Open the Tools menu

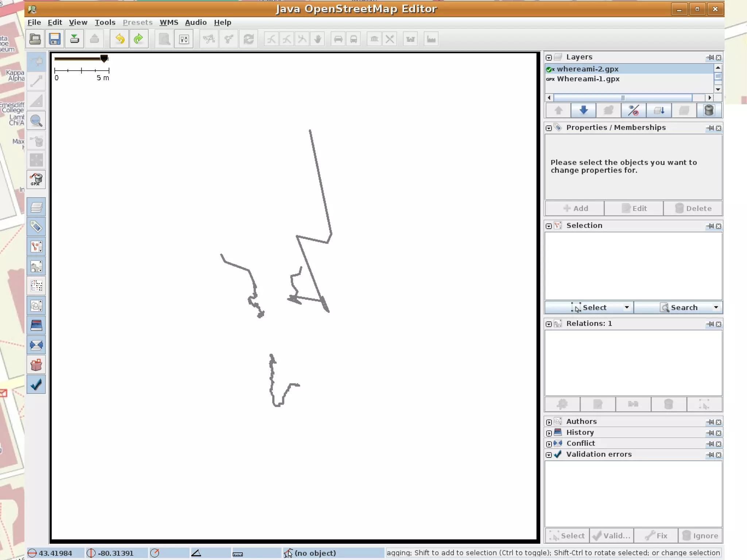pos(105,22)
